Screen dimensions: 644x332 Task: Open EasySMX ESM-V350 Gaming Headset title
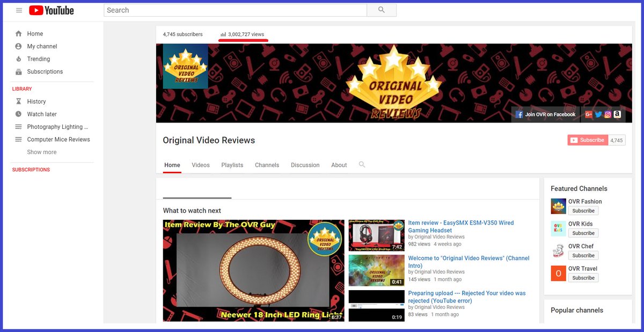(x=461, y=227)
